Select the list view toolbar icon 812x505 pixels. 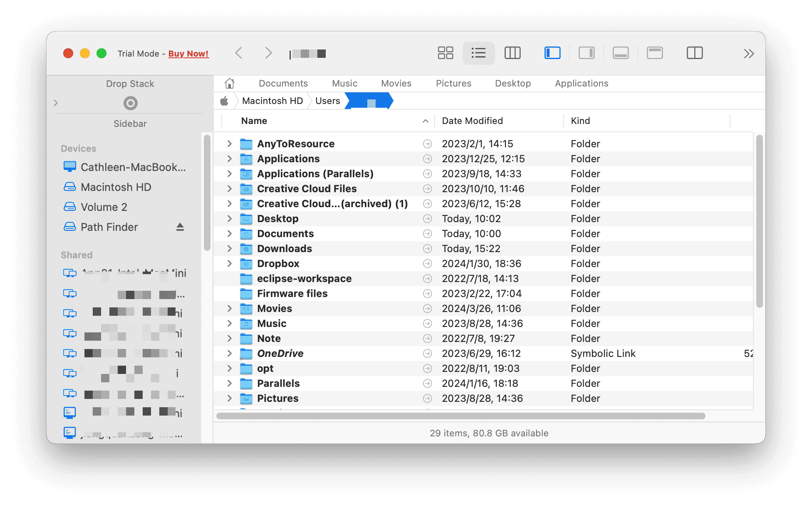pos(478,53)
